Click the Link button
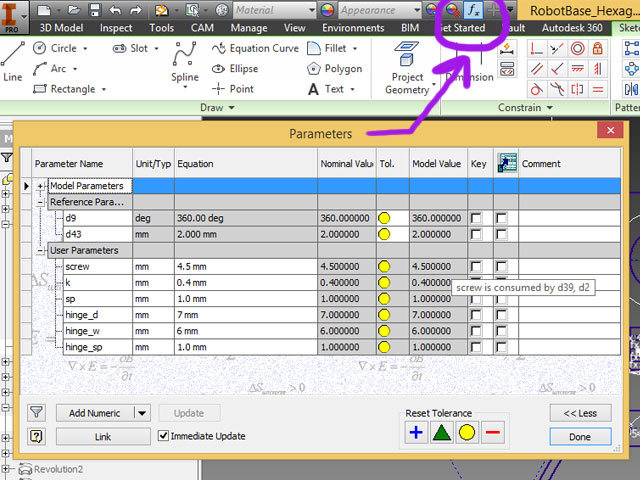Screen dimensions: 640x480 pos(103,437)
